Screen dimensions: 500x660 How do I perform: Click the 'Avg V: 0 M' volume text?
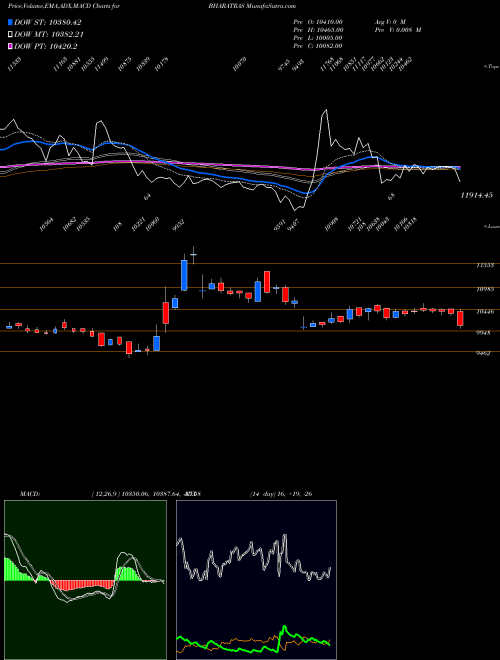coord(390,21)
